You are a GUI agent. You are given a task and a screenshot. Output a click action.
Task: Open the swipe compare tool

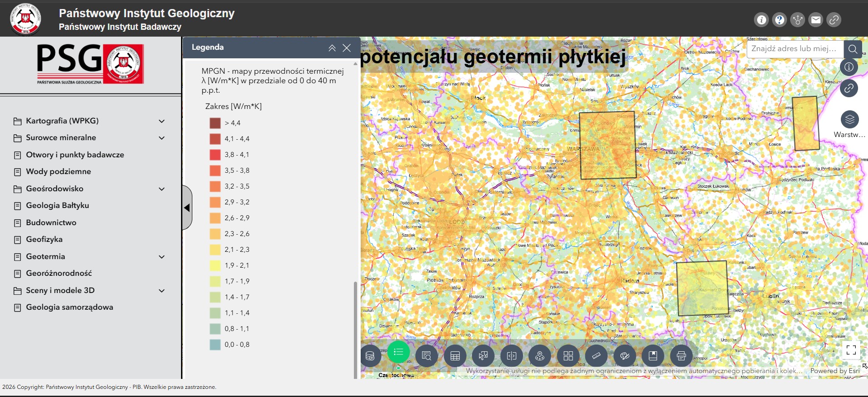coord(512,356)
